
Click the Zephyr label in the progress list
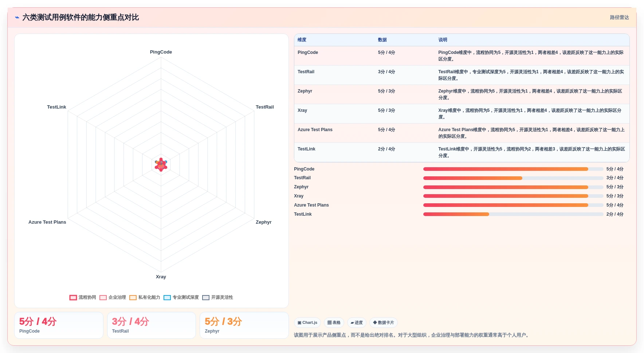(x=301, y=187)
